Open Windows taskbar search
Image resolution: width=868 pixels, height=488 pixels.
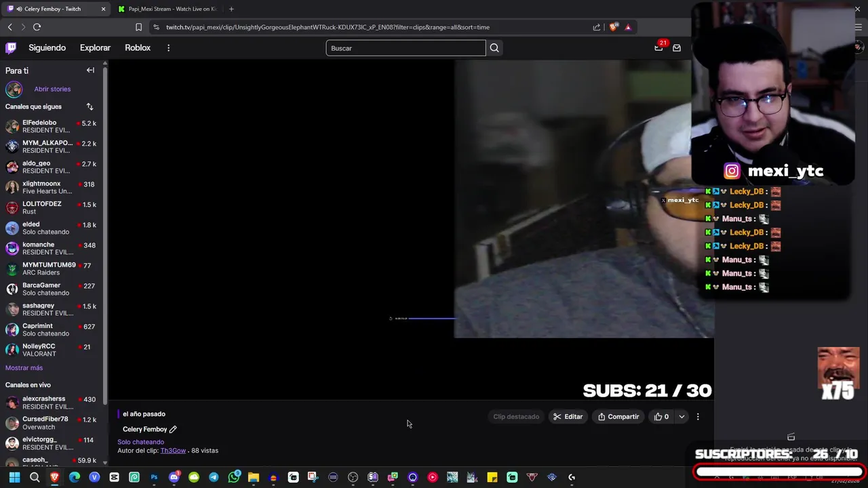pyautogui.click(x=35, y=477)
